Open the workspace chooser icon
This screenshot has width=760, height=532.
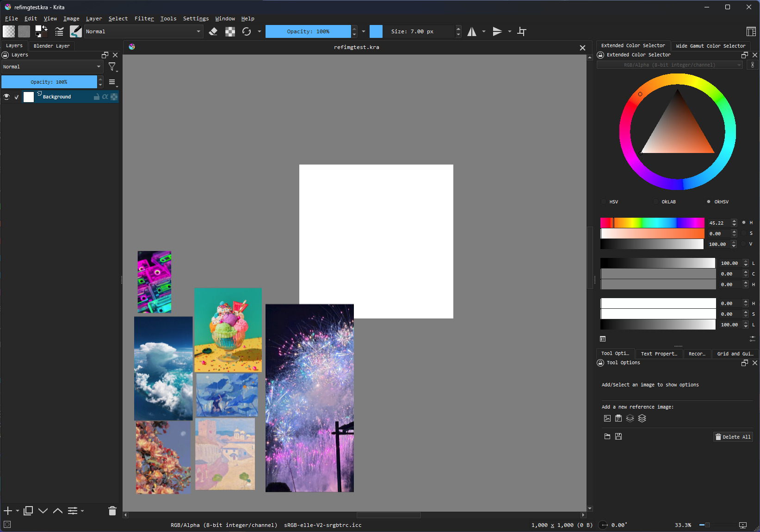pyautogui.click(x=751, y=31)
